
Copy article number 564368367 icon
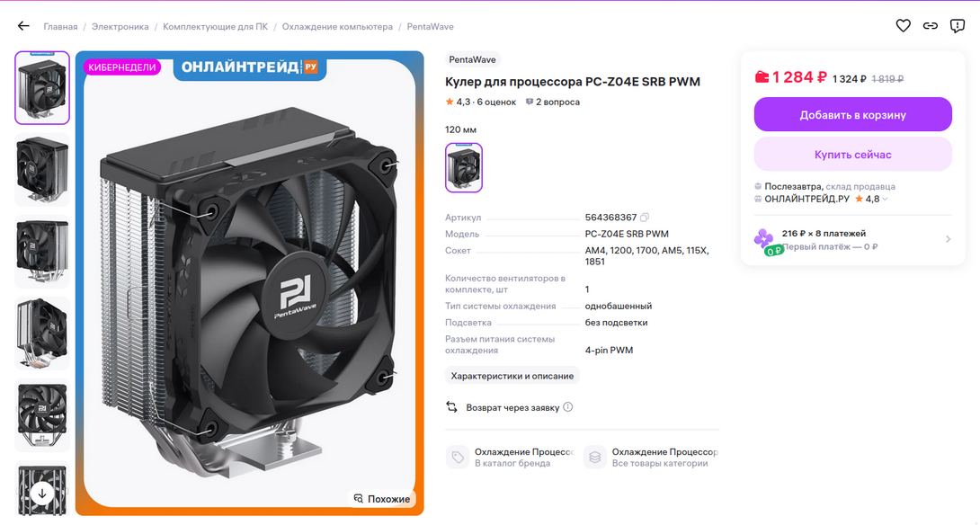[x=645, y=218]
